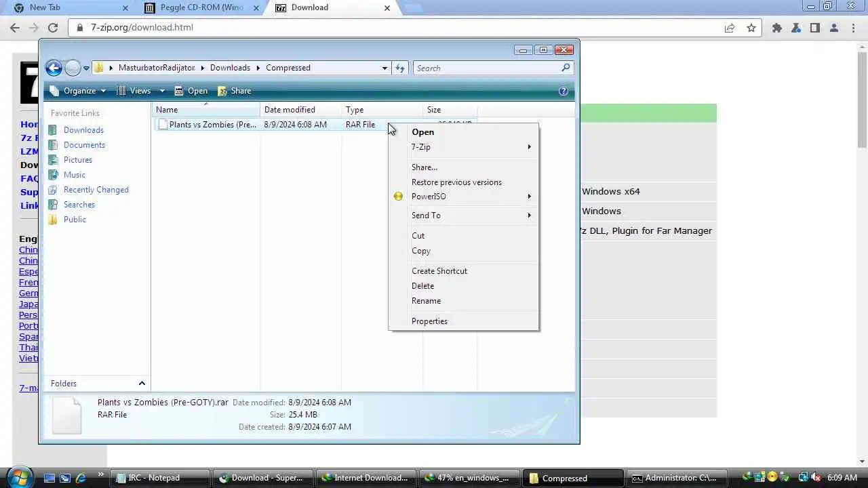The image size is (868, 488).
Task: Open the address bar history dropdown
Action: click(384, 68)
